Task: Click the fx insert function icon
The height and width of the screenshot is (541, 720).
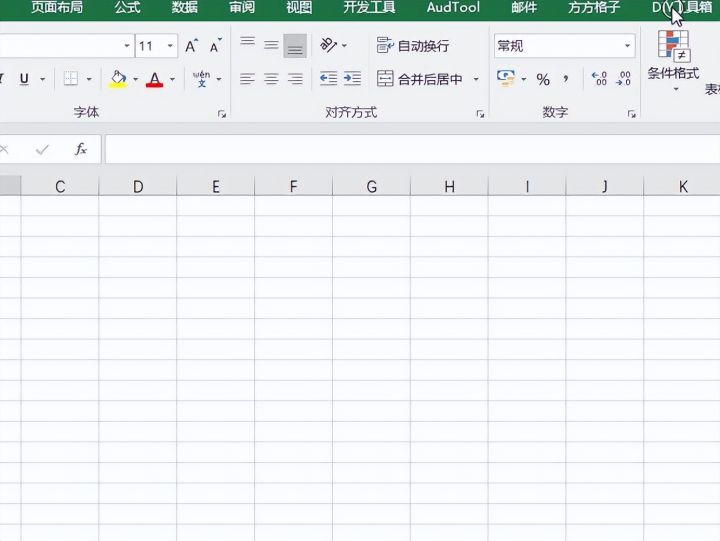Action: pyautogui.click(x=81, y=149)
